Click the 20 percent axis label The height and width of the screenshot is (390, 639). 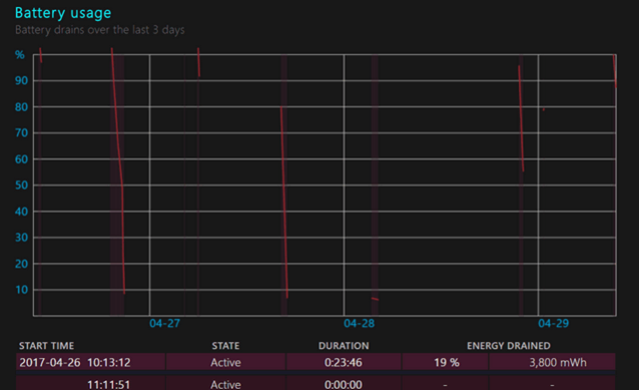(x=22, y=264)
